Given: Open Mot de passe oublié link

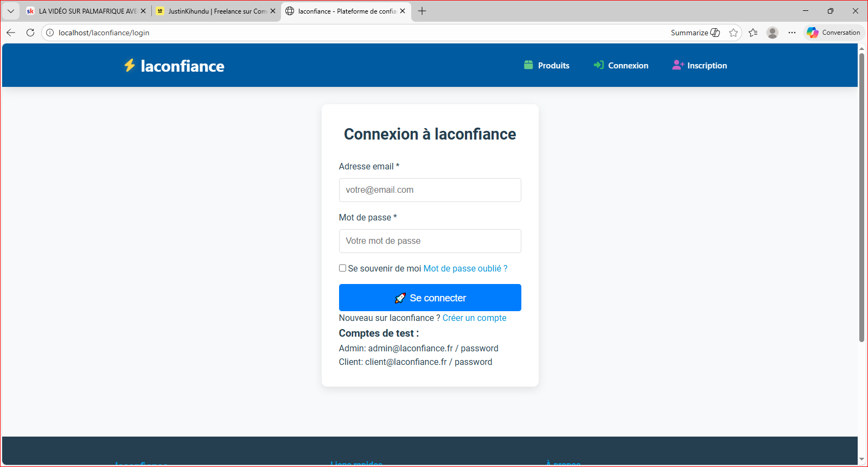Looking at the screenshot, I should pos(465,268).
